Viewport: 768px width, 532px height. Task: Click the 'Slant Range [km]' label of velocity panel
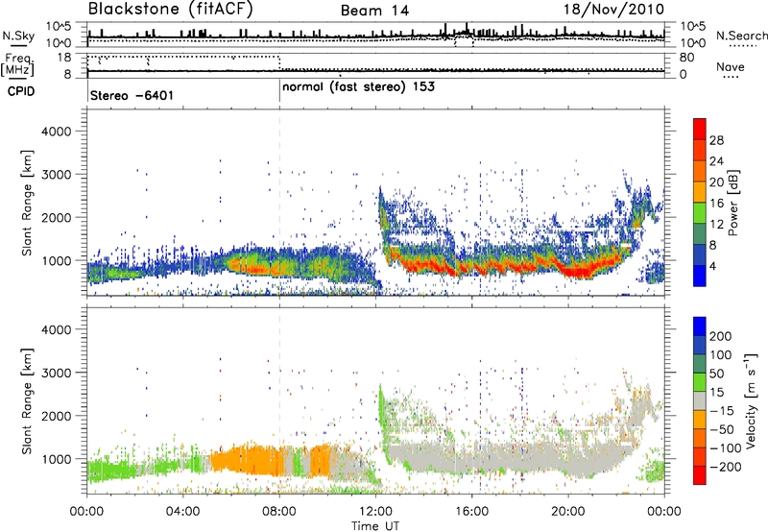tap(27, 401)
